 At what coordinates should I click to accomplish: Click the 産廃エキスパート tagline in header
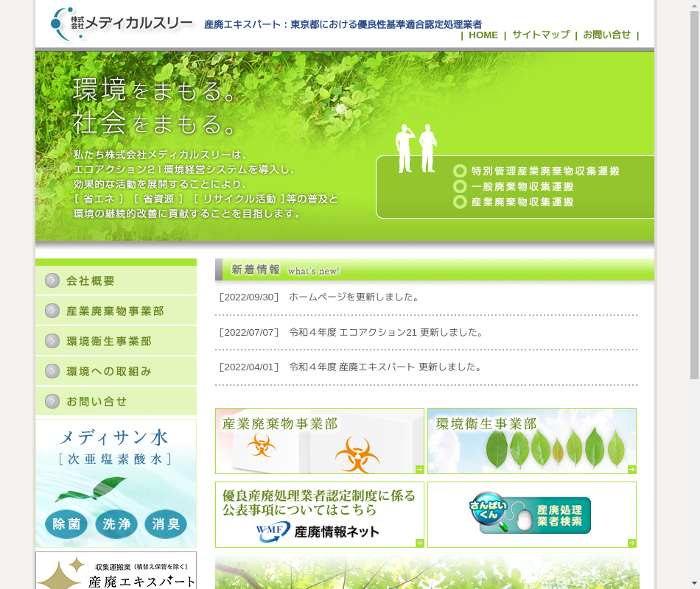click(x=343, y=24)
